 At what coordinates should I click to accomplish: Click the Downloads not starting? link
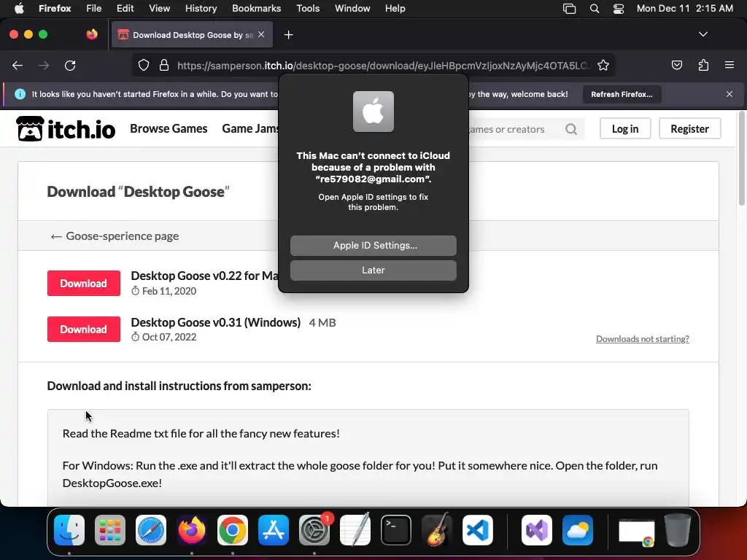point(642,338)
